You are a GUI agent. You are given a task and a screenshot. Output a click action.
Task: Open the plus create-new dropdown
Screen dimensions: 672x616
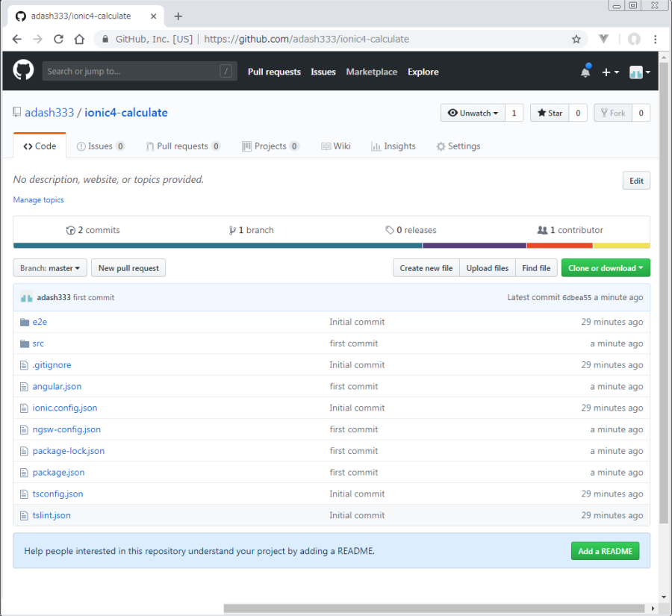click(610, 72)
